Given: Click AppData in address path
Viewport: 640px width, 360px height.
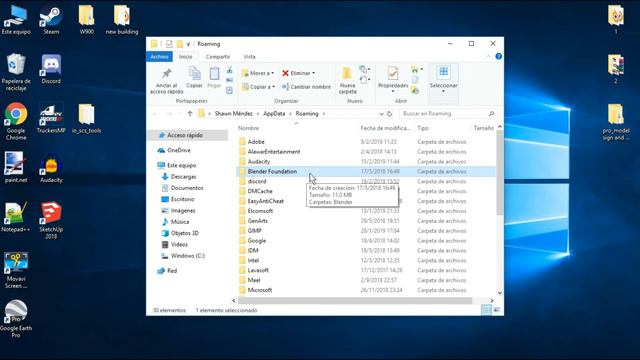Looking at the screenshot, I should (x=274, y=113).
